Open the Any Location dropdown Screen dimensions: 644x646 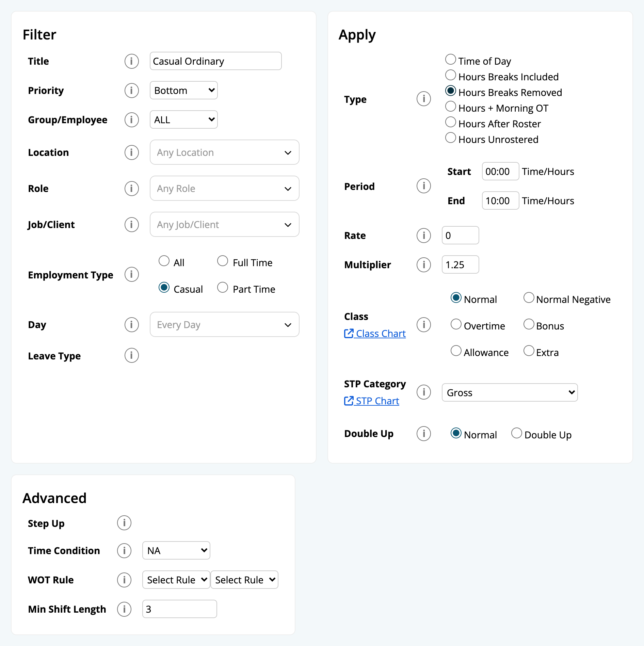click(225, 152)
